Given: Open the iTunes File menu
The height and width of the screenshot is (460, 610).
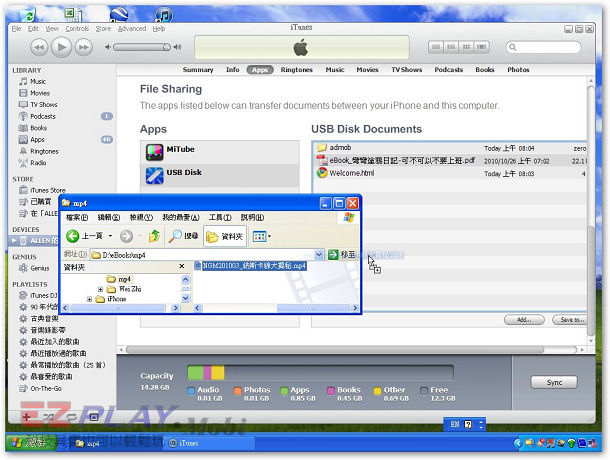Looking at the screenshot, I should [x=16, y=28].
